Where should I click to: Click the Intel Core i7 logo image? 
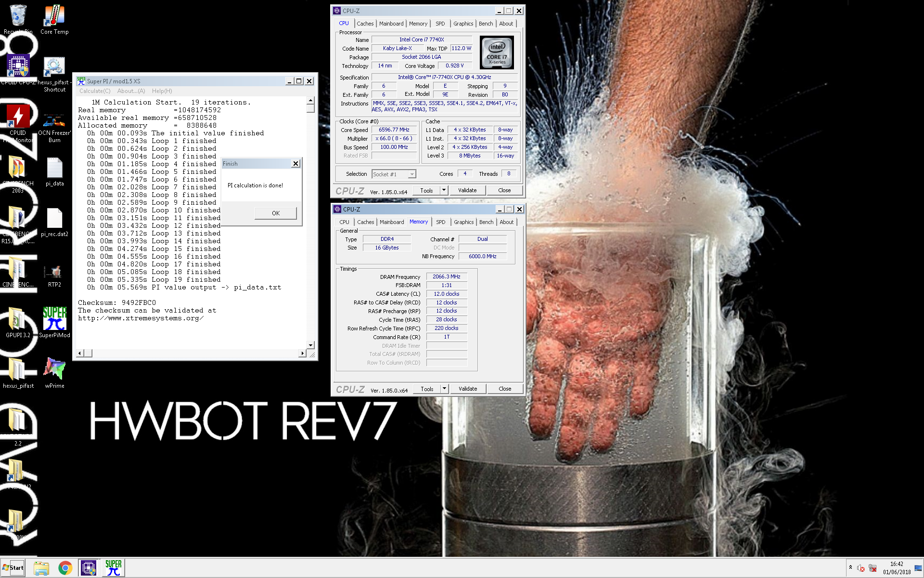(x=497, y=53)
